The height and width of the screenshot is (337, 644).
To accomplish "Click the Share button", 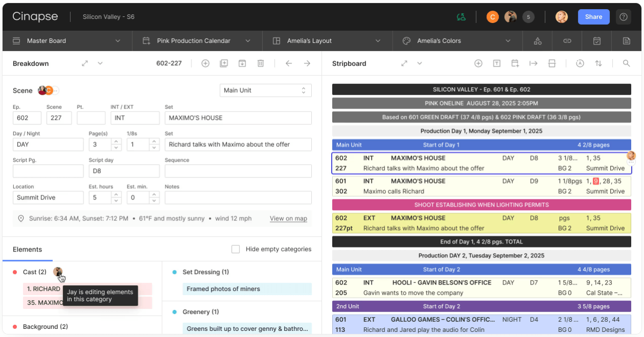I will click(x=594, y=17).
